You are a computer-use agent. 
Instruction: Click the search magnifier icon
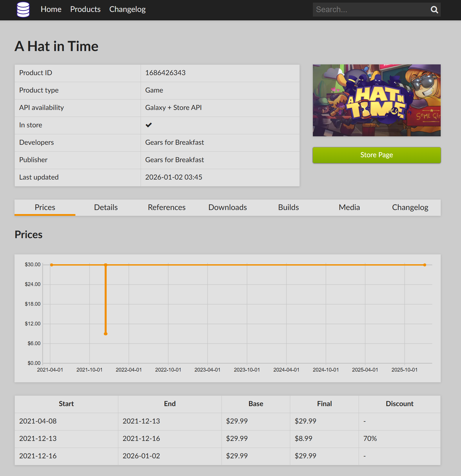[434, 10]
